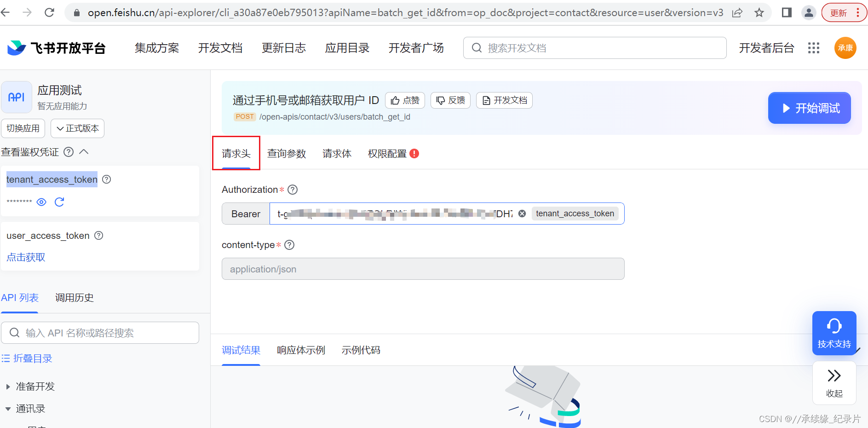Click the application/json content-type field
This screenshot has width=868, height=428.
(423, 269)
